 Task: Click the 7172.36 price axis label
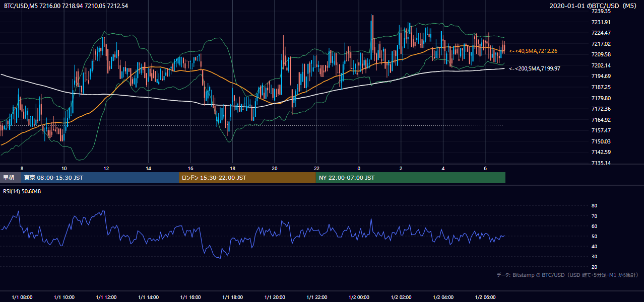click(601, 109)
